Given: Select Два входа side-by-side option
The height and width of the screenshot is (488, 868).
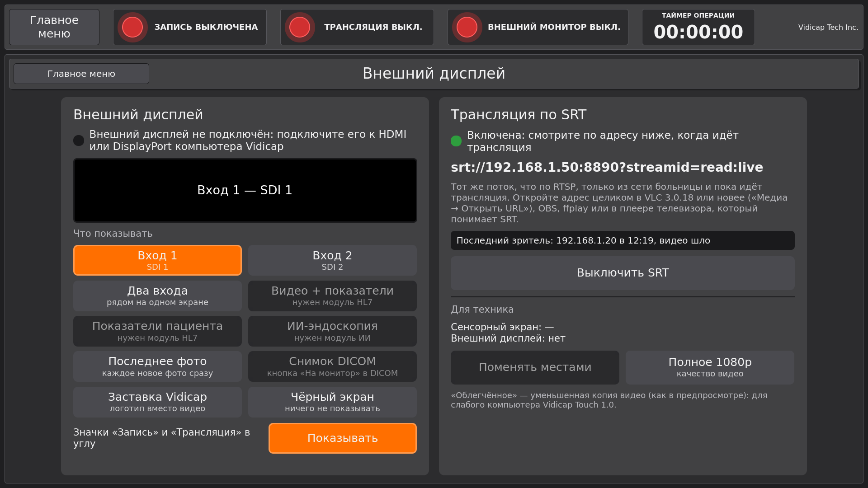Looking at the screenshot, I should coord(157,296).
